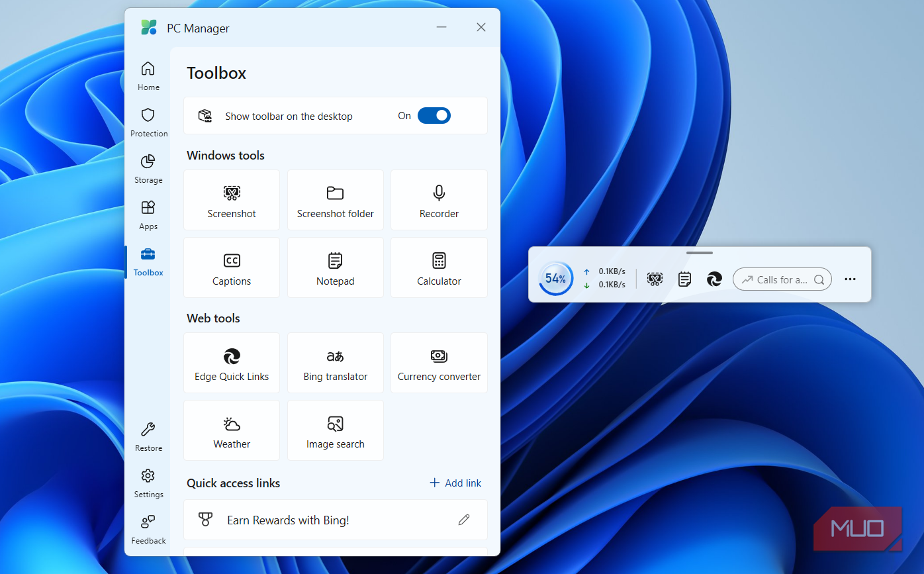Screen dimensions: 924x574
Task: Switch to the Protection section
Action: [x=148, y=122]
